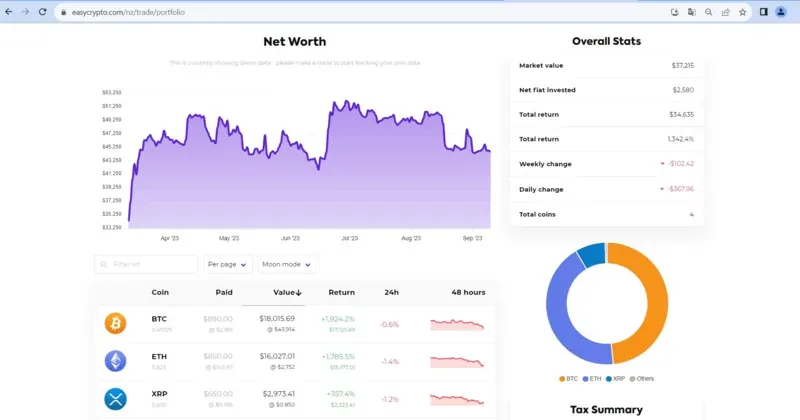Image resolution: width=800 pixels, height=420 pixels.
Task: Click the Market value $37,215 figure
Action: pyautogui.click(x=683, y=65)
